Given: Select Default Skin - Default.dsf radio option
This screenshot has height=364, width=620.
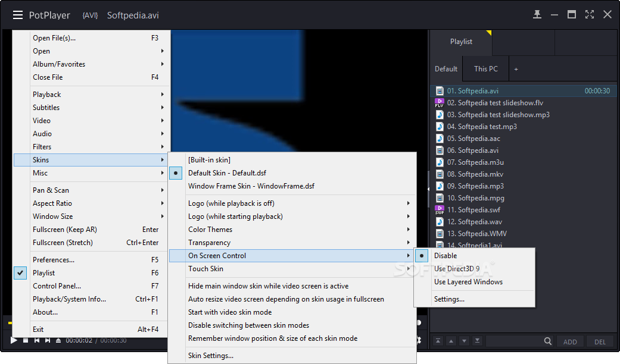Looking at the screenshot, I should [x=292, y=173].
